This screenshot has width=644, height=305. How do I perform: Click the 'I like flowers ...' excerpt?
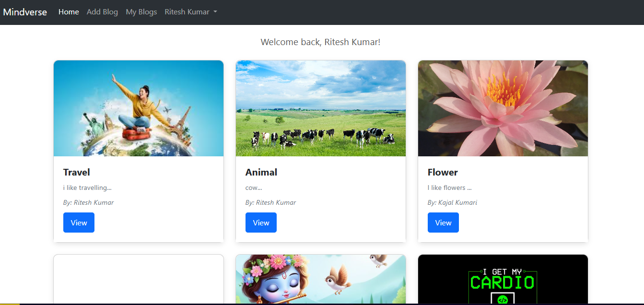click(x=450, y=188)
